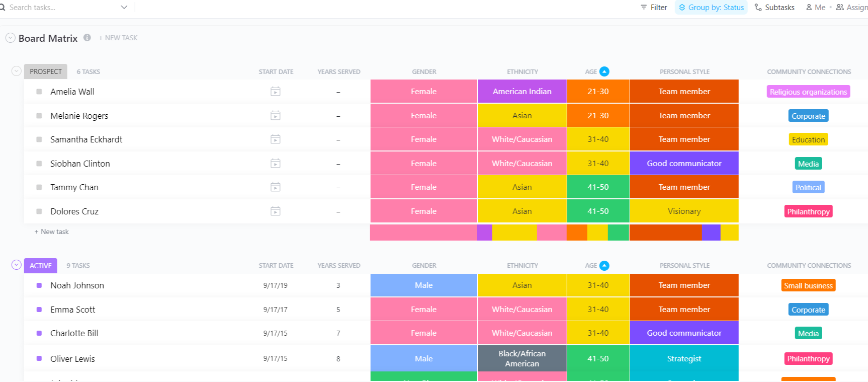The width and height of the screenshot is (868, 382).
Task: Click START DATE header in PROSPECT group
Action: [276, 72]
